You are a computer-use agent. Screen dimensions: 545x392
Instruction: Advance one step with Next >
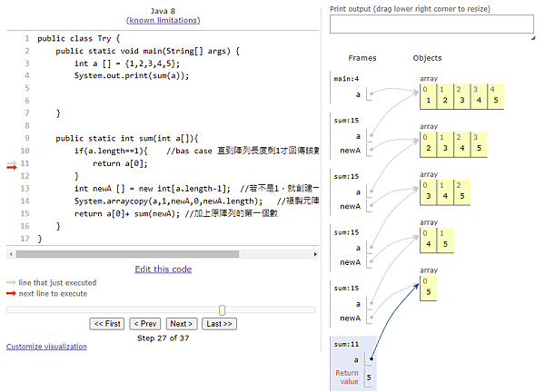182,324
